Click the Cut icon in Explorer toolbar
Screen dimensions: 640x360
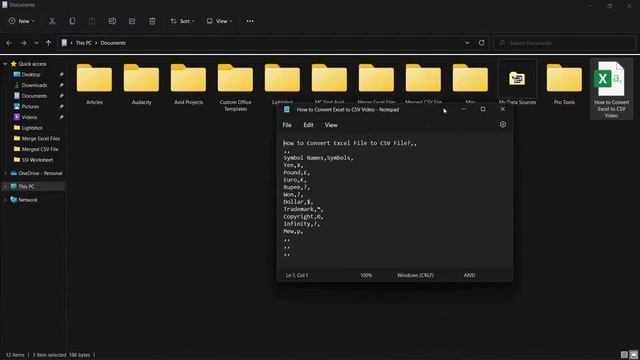pos(52,21)
